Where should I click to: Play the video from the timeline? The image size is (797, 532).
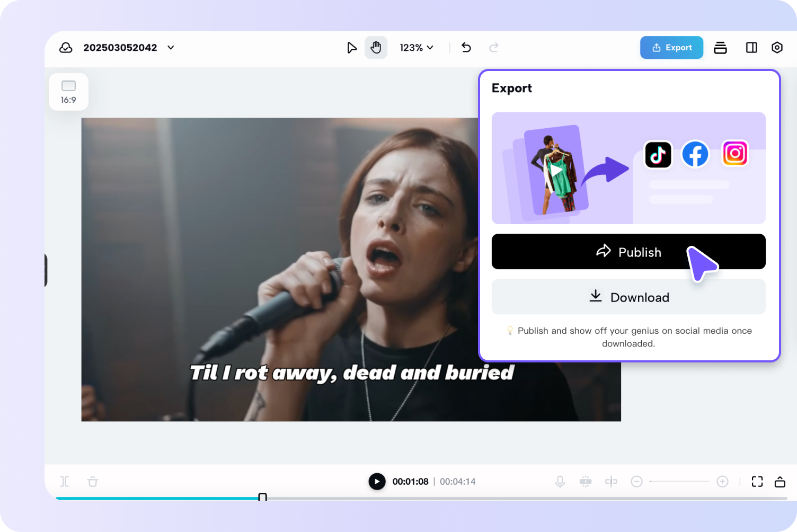pos(377,481)
